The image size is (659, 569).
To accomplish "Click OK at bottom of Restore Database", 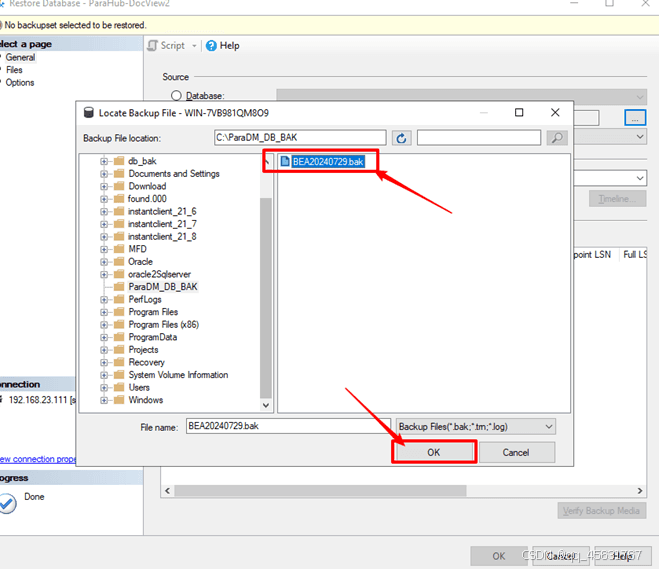I will 498,556.
